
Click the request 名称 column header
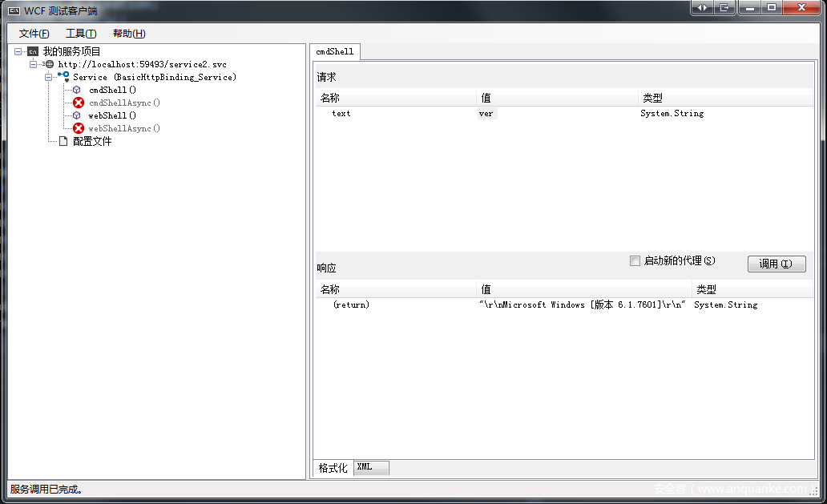pyautogui.click(x=396, y=98)
